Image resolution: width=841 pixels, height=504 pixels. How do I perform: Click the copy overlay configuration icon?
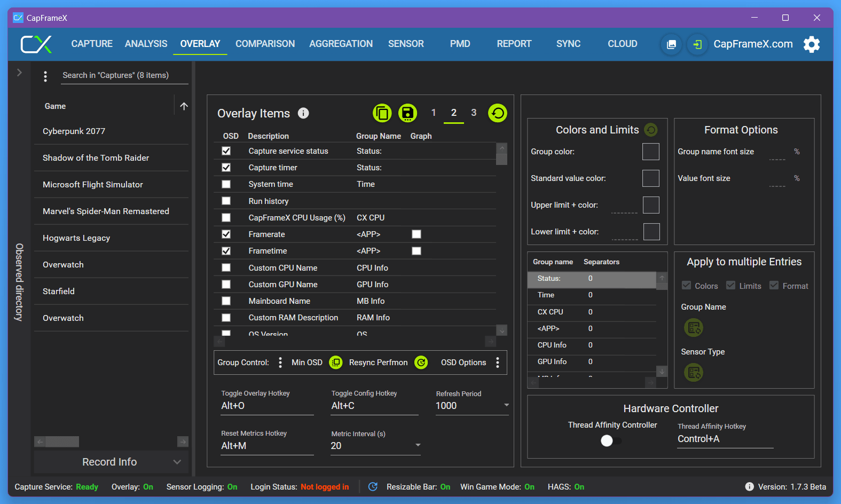382,113
